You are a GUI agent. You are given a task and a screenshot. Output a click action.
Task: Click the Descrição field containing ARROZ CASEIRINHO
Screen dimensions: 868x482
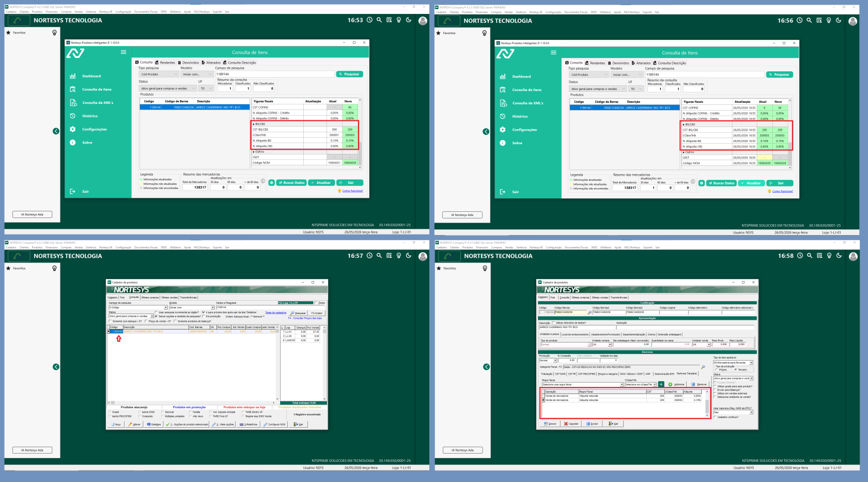[x=577, y=327]
